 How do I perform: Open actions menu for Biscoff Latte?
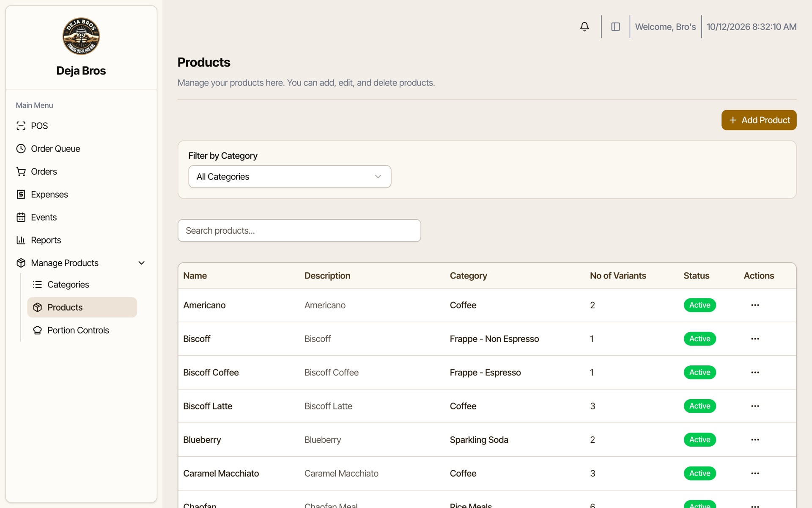pos(755,406)
